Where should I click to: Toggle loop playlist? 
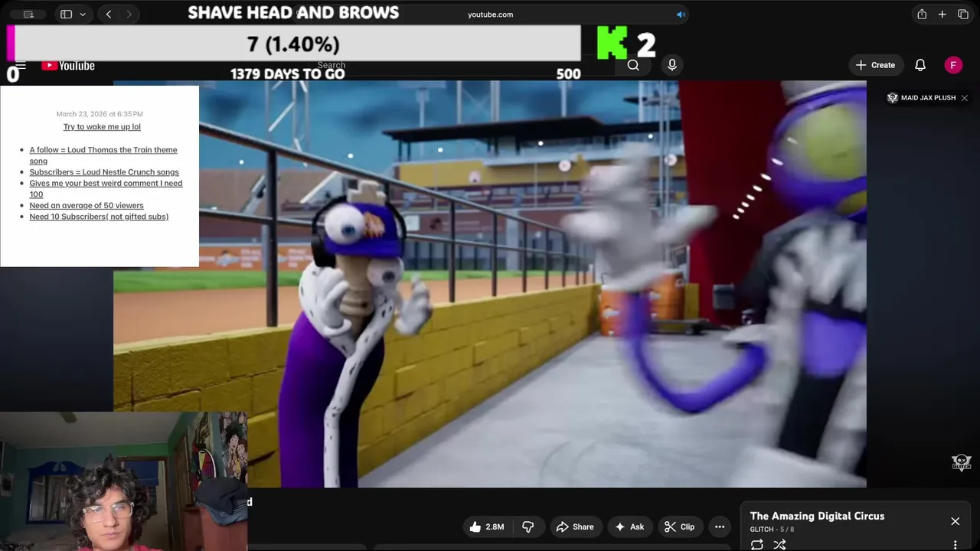(x=757, y=544)
